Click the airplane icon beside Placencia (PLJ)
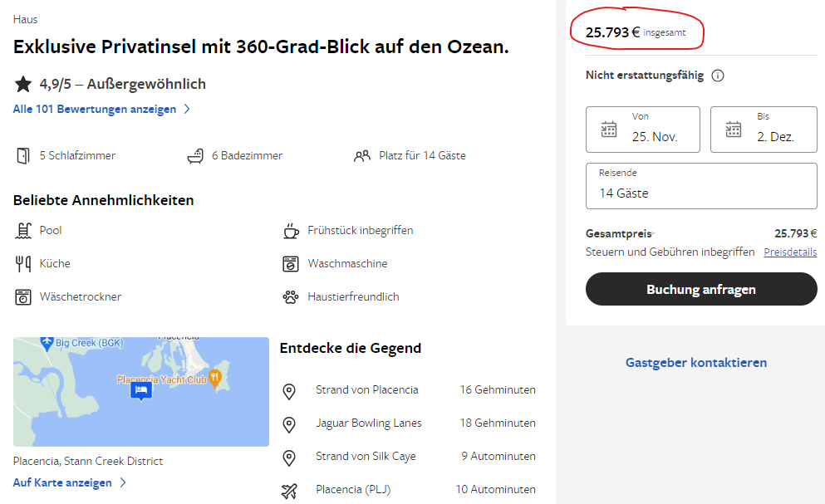Image resolution: width=825 pixels, height=504 pixels. click(x=289, y=490)
